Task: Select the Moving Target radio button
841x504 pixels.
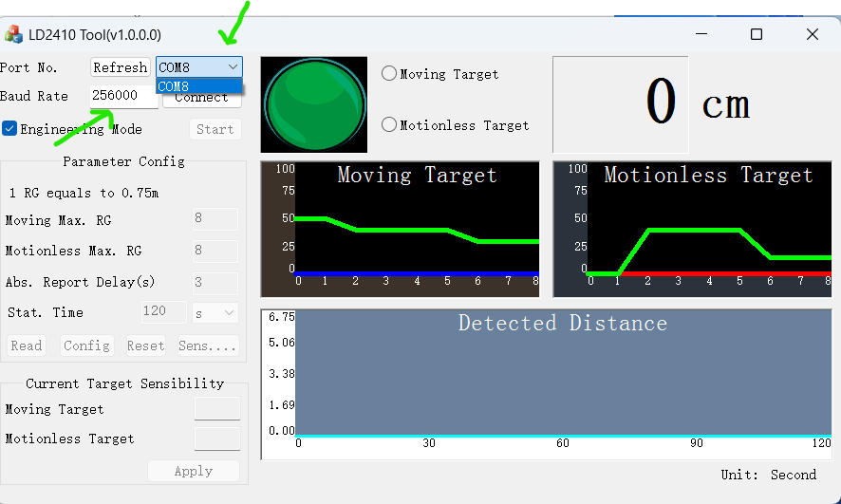Action: (389, 74)
